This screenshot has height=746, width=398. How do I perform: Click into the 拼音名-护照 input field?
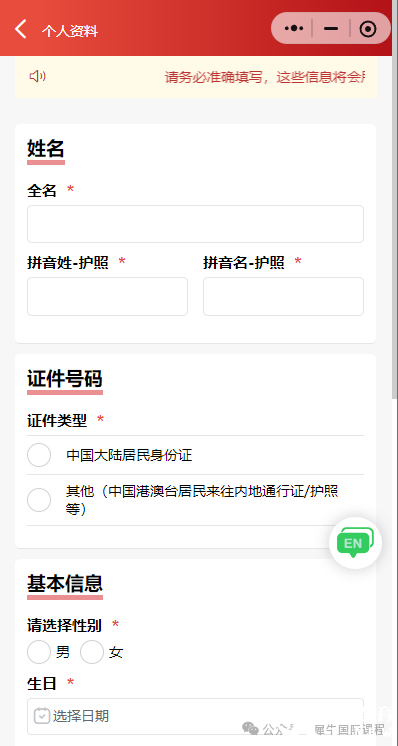(283, 296)
